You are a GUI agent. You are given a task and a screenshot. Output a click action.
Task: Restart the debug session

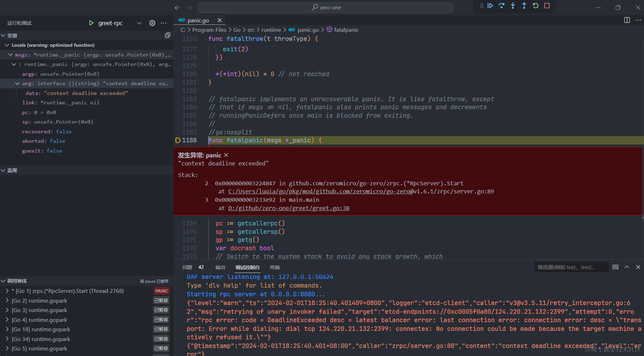pos(535,6)
